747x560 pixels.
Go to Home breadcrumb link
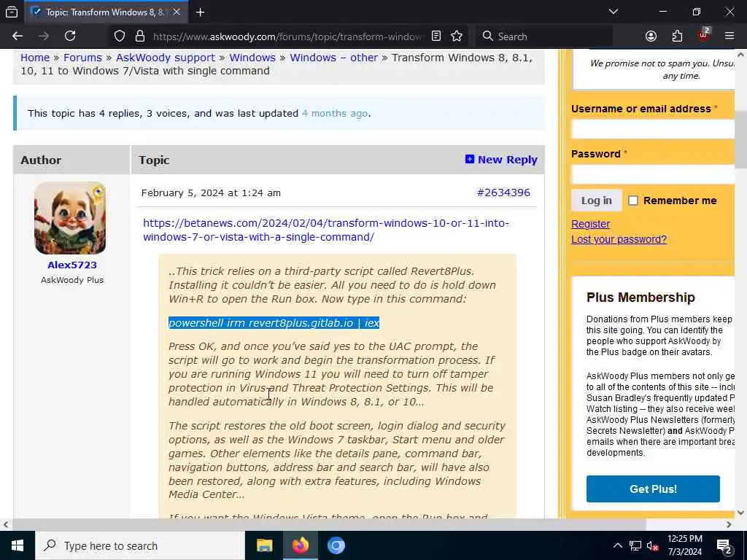(x=35, y=58)
